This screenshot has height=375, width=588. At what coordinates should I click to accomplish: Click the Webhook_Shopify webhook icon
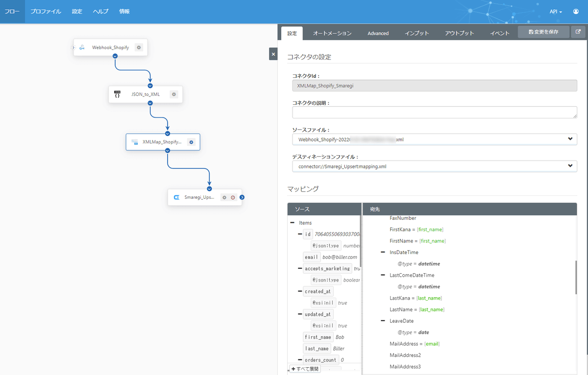(82, 47)
